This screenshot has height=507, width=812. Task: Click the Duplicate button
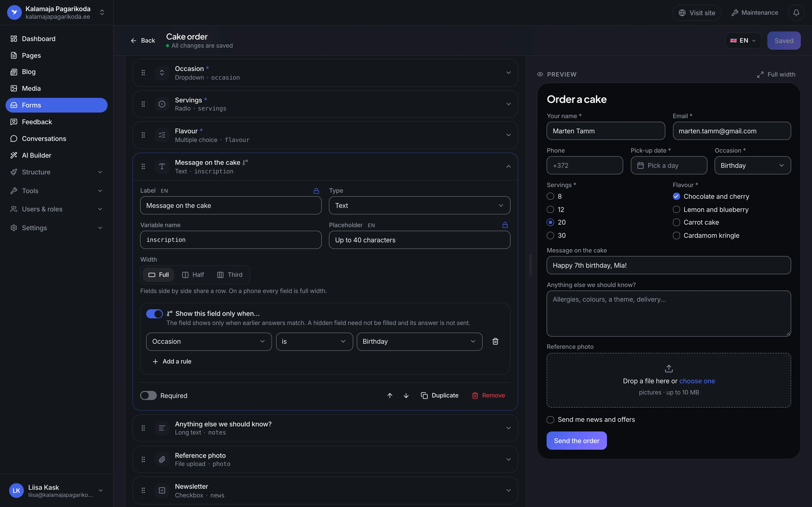tap(439, 396)
